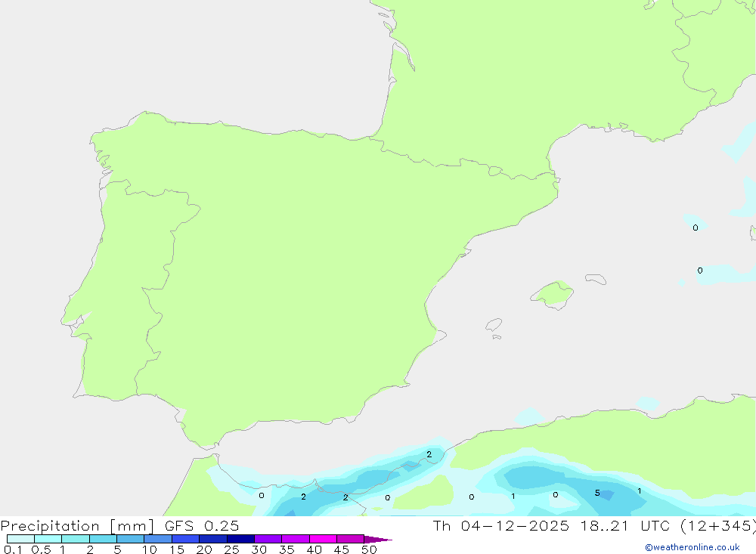The height and width of the screenshot is (554, 756).
Task: Click the legend tick label '0.1'
Action: (x=13, y=549)
